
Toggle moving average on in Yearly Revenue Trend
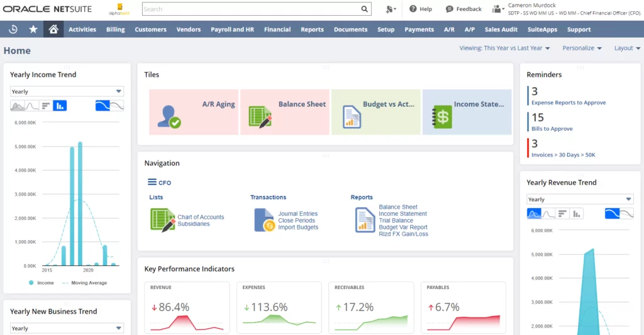[612, 214]
